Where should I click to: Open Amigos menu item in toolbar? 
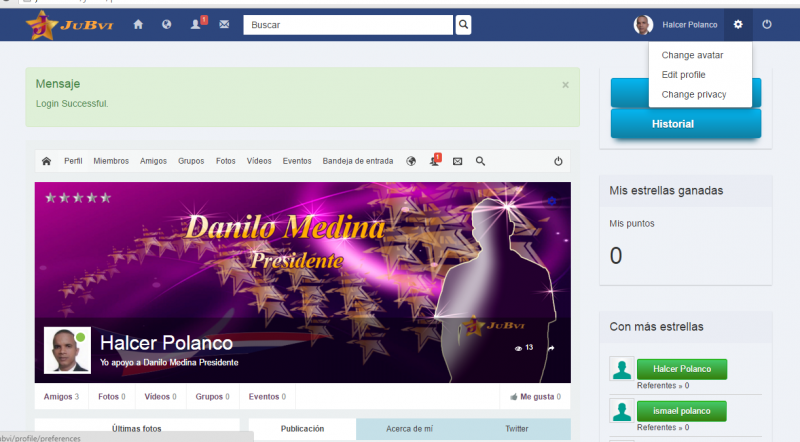click(x=153, y=161)
